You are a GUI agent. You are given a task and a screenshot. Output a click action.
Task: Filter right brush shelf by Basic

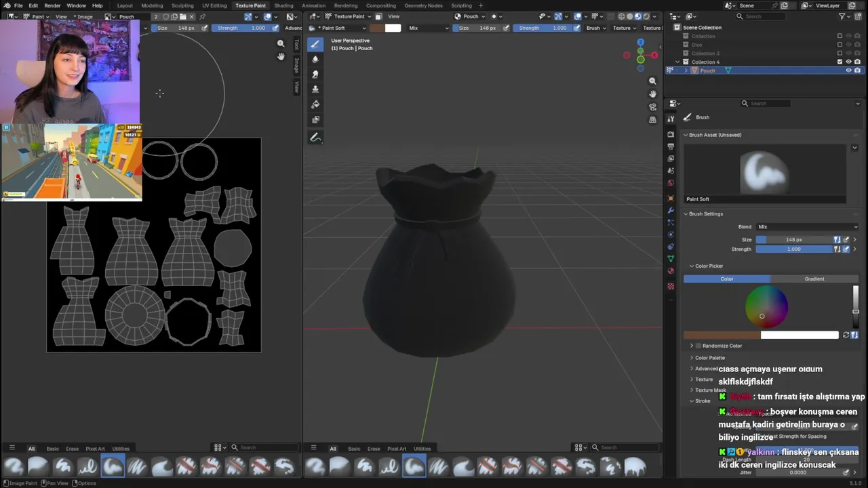point(354,449)
